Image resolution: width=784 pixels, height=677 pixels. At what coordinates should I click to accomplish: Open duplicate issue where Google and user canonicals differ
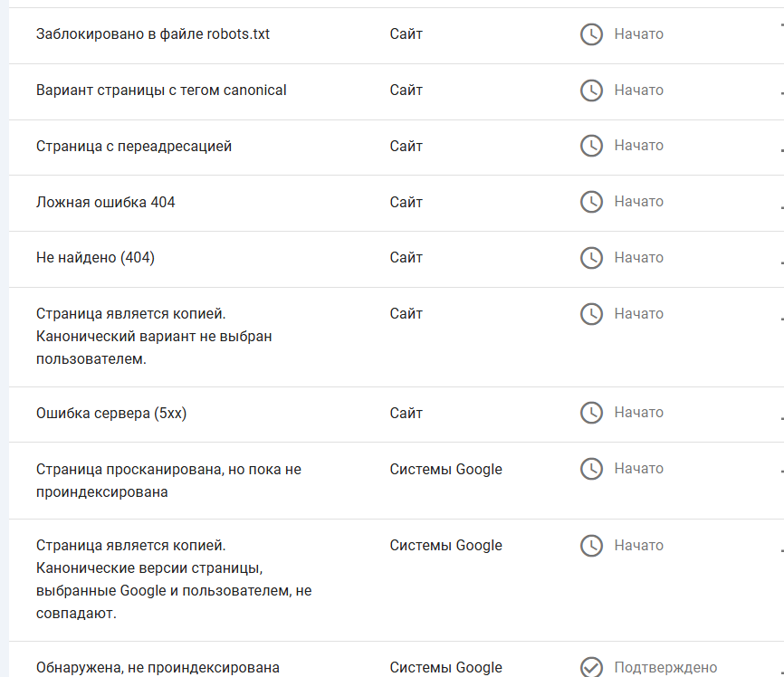173,578
